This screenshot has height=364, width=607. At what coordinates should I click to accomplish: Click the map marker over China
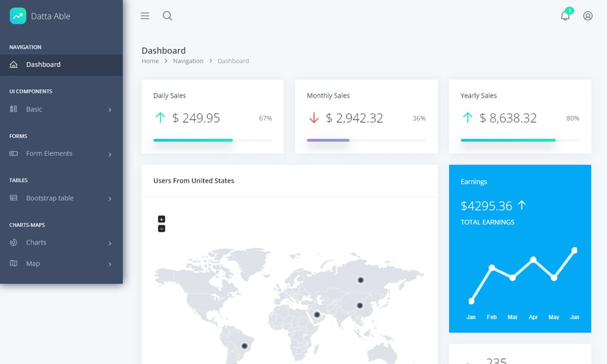coord(359,306)
